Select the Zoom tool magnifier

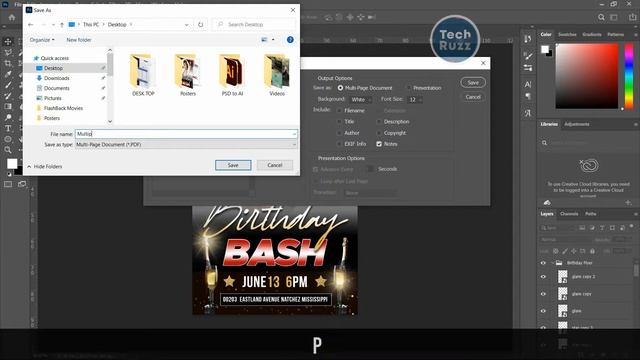click(x=8, y=150)
